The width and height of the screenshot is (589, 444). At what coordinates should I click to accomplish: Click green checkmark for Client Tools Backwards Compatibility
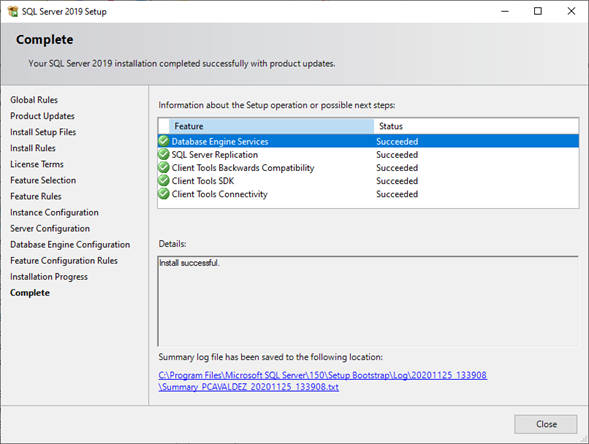(x=164, y=168)
